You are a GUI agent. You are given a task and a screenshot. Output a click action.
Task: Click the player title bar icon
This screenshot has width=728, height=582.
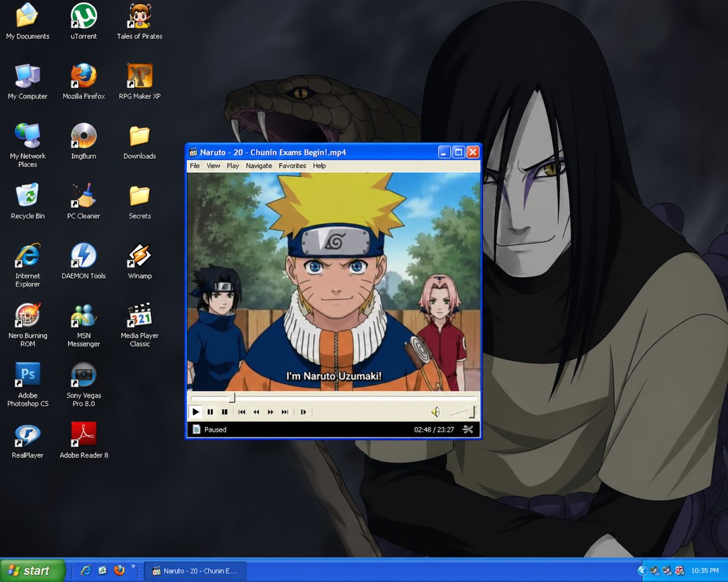[194, 152]
